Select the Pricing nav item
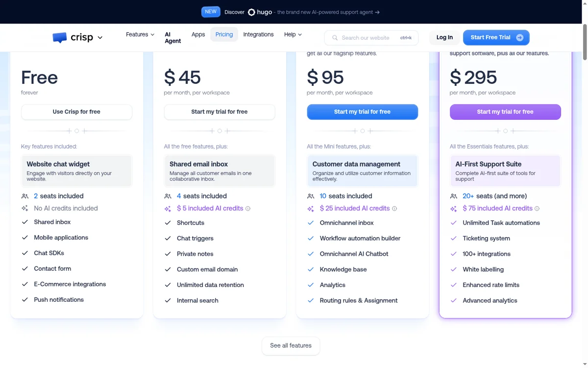The image size is (588, 368). pos(224,34)
